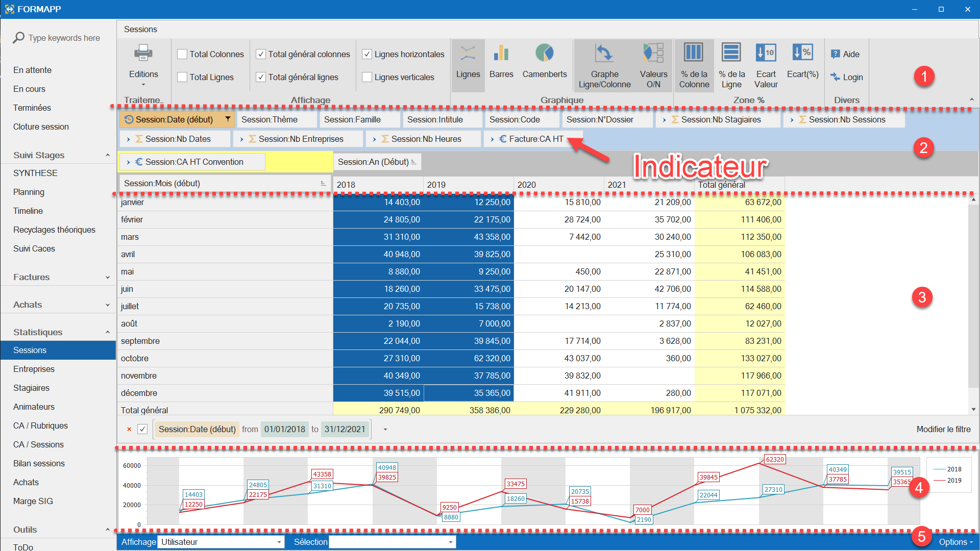Collapse the Statistiques section
The height and width of the screenshot is (551, 980).
108,332
